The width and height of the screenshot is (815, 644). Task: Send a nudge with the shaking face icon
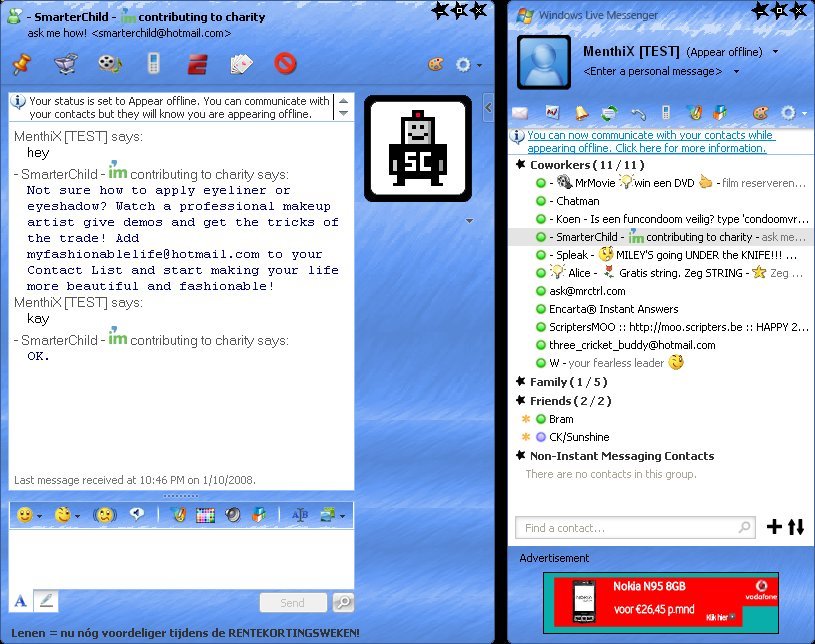click(x=104, y=515)
